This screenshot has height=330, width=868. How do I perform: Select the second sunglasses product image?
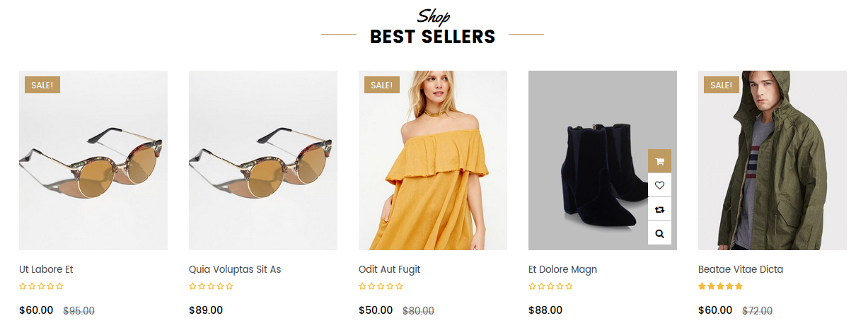[x=263, y=160]
